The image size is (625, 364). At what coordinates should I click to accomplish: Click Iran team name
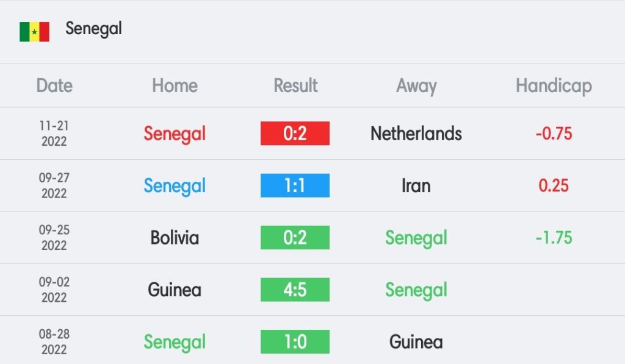[x=416, y=185]
